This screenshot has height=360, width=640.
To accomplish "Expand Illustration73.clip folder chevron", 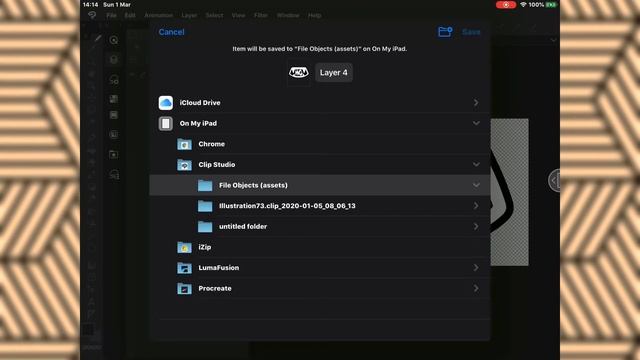I will tap(476, 206).
